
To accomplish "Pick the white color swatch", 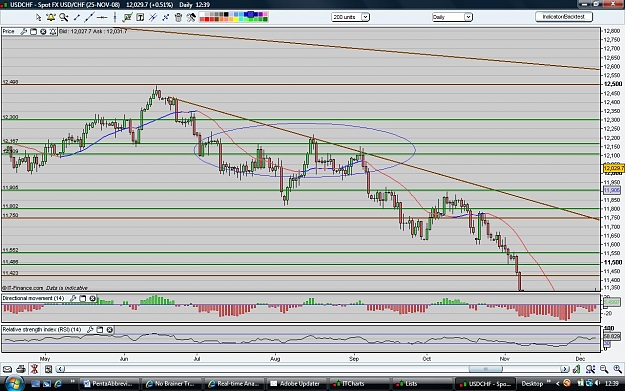I will (202, 15).
